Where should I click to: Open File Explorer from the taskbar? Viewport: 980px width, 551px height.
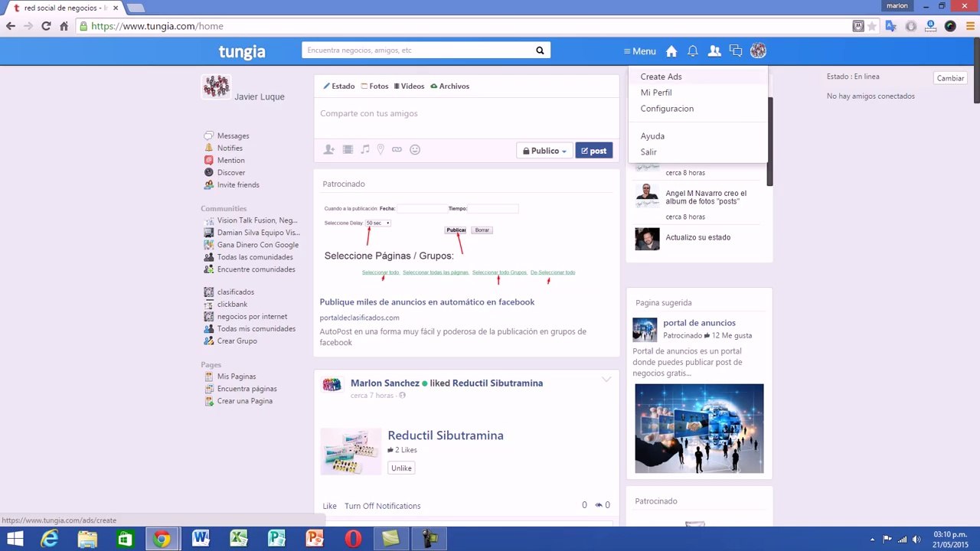tap(87, 539)
